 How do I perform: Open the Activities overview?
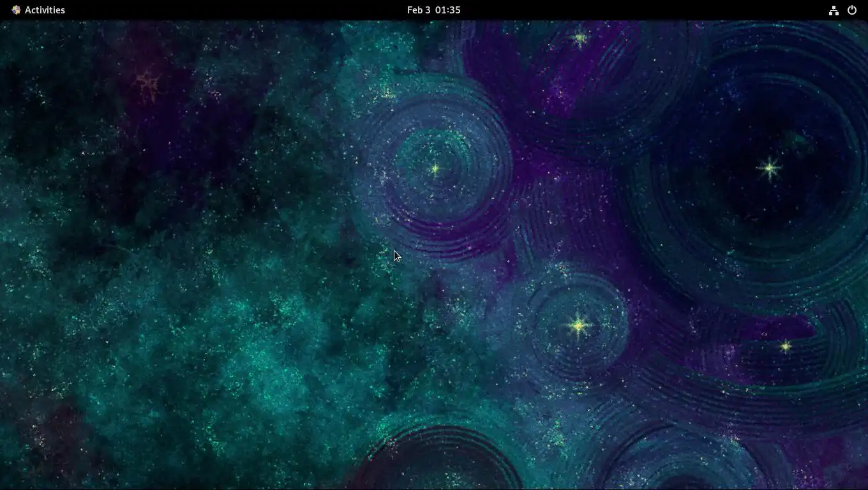38,10
